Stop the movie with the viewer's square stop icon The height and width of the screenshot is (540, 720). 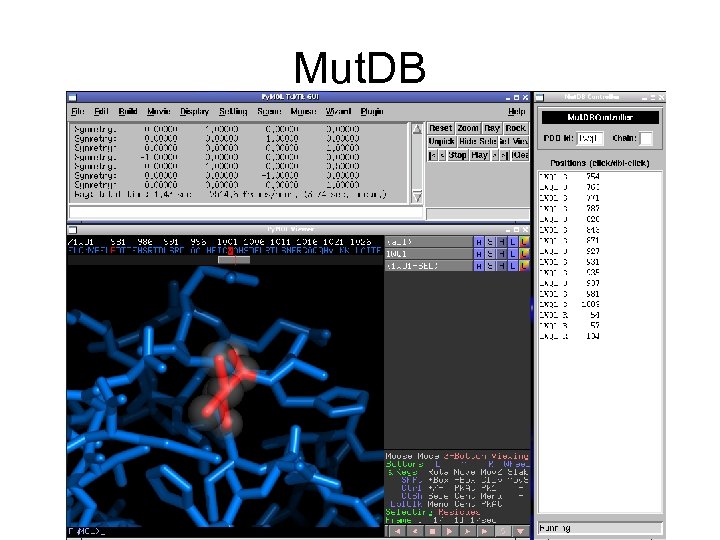point(432,531)
